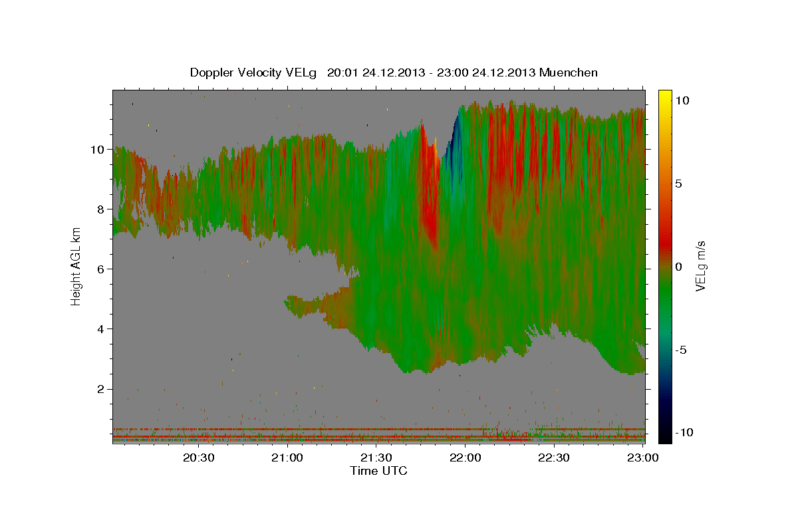Viewport: 798px width, 532px height.
Task: Click the 20:30 time tick label
Action: click(x=198, y=458)
